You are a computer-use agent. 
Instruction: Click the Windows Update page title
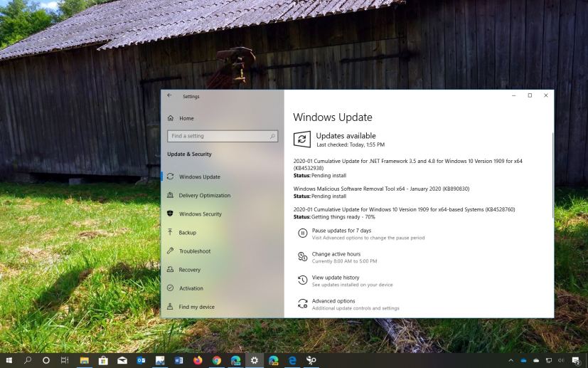(x=333, y=117)
